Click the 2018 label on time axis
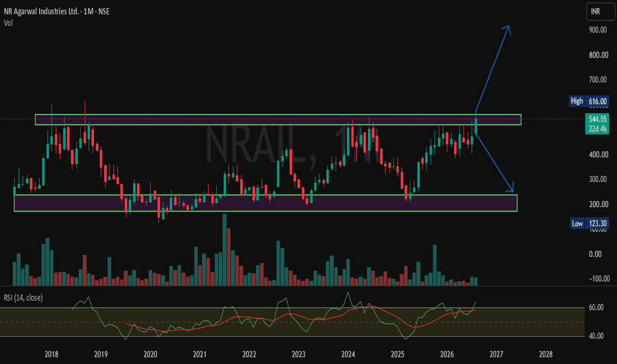 click(52, 354)
